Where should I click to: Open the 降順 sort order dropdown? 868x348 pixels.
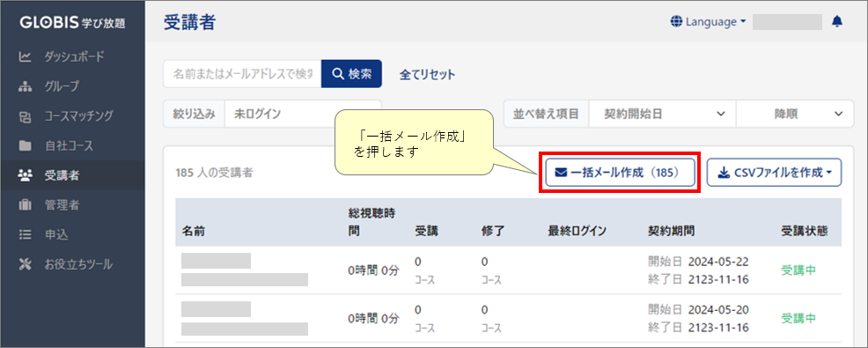(795, 115)
